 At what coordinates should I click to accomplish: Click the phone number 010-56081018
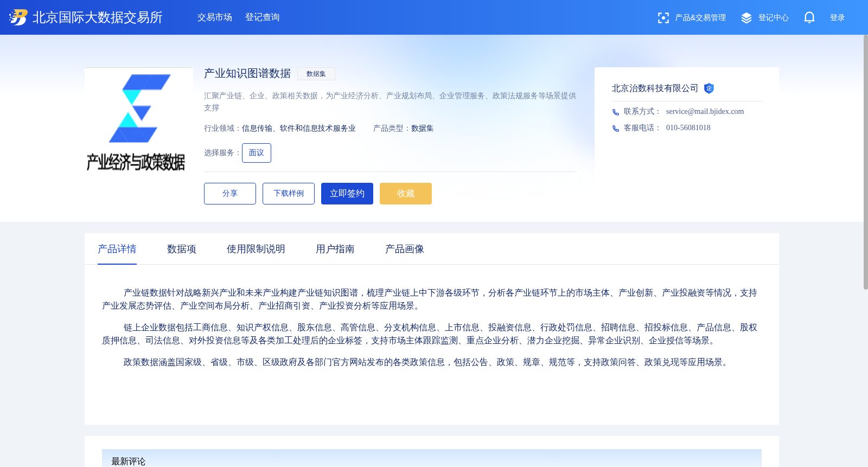coord(688,128)
